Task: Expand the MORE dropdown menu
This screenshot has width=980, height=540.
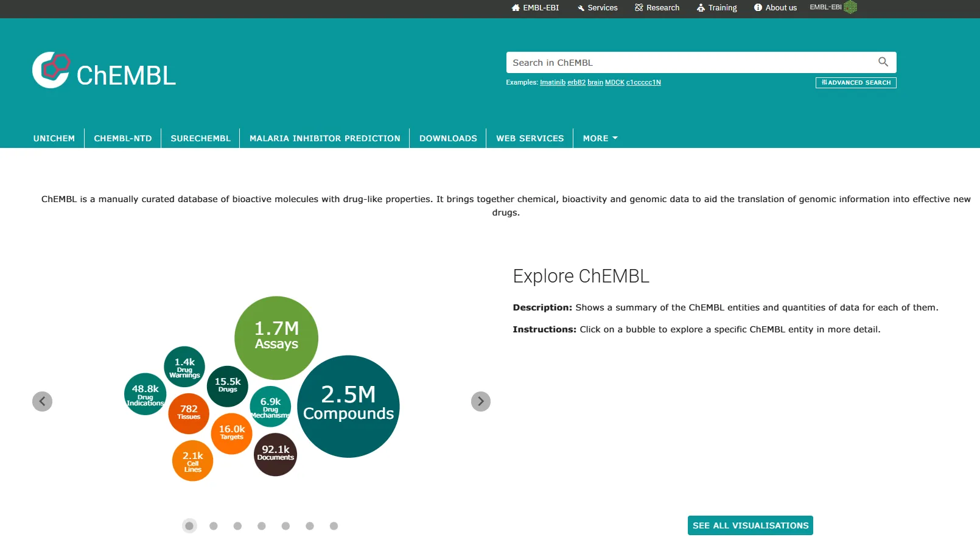Action: tap(600, 138)
